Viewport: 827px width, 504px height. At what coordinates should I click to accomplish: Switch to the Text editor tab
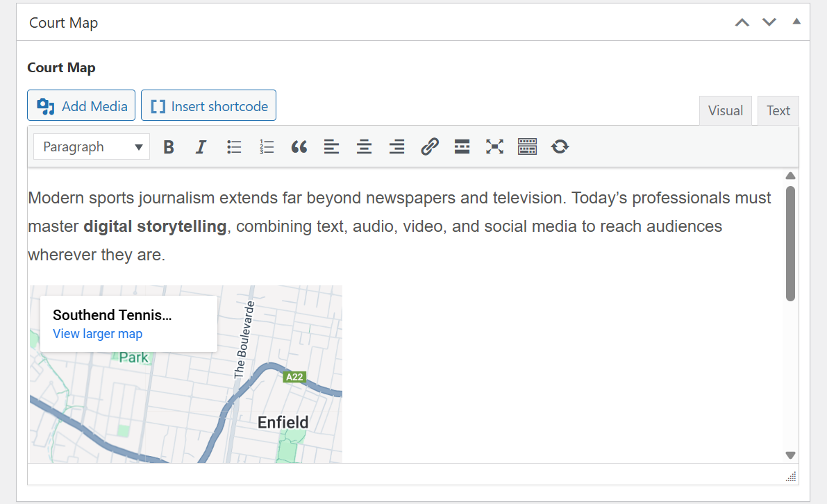(x=778, y=111)
